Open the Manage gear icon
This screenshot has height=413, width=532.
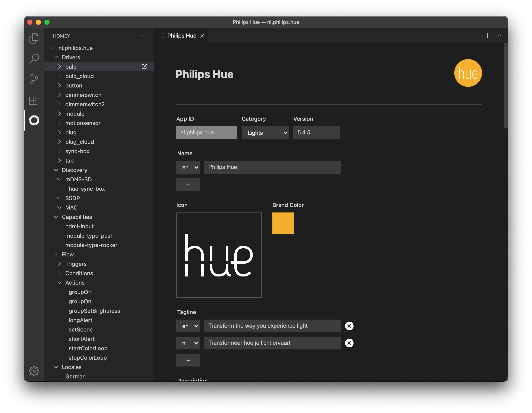tap(34, 371)
